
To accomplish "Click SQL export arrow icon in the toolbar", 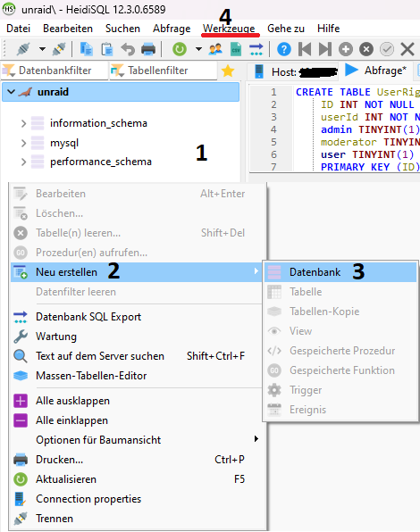I will [x=256, y=49].
